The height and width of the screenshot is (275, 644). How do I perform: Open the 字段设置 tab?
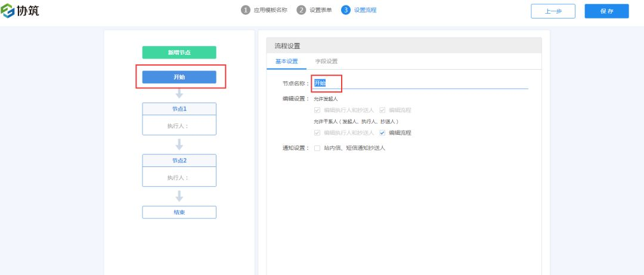pyautogui.click(x=326, y=61)
